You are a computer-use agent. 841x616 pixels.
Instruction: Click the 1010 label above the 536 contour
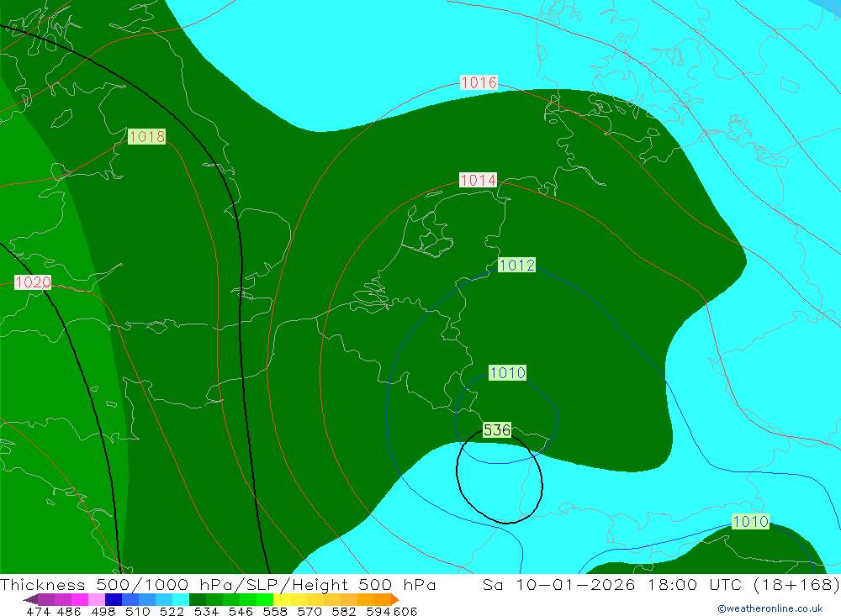507,372
